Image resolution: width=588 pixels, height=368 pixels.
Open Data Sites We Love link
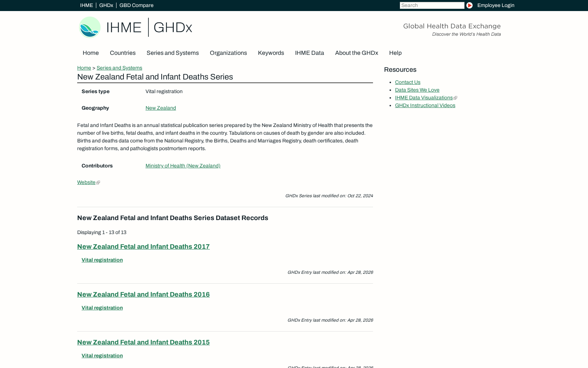[417, 90]
